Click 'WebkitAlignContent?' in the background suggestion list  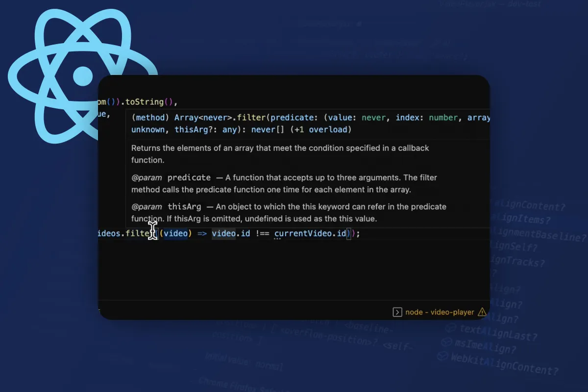(505, 364)
